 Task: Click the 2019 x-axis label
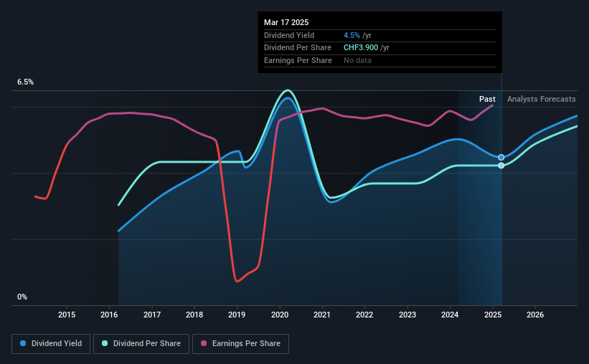click(x=237, y=315)
